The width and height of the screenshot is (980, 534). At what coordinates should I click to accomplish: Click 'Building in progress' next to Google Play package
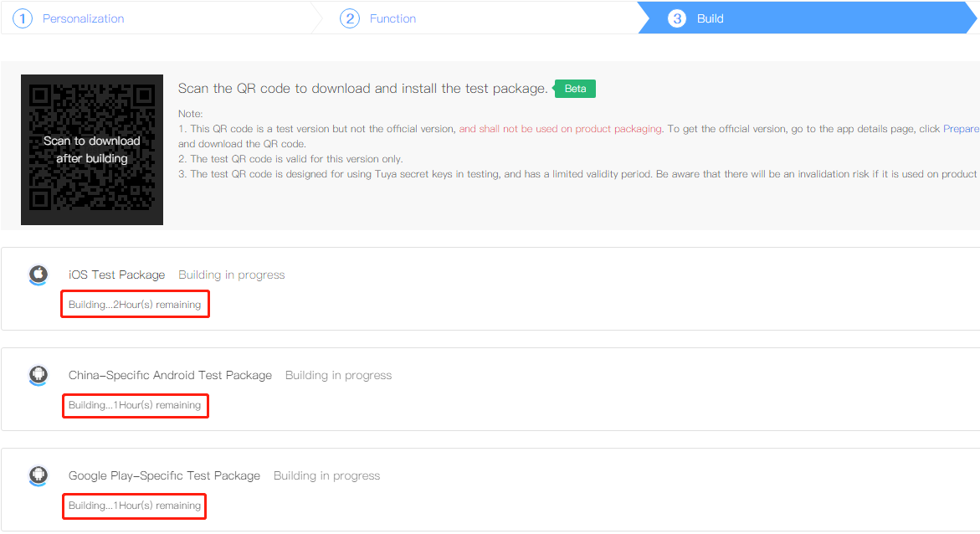tap(327, 476)
